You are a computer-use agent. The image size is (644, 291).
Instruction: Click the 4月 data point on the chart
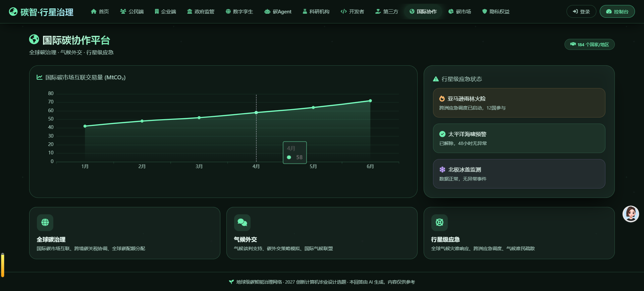tap(256, 113)
